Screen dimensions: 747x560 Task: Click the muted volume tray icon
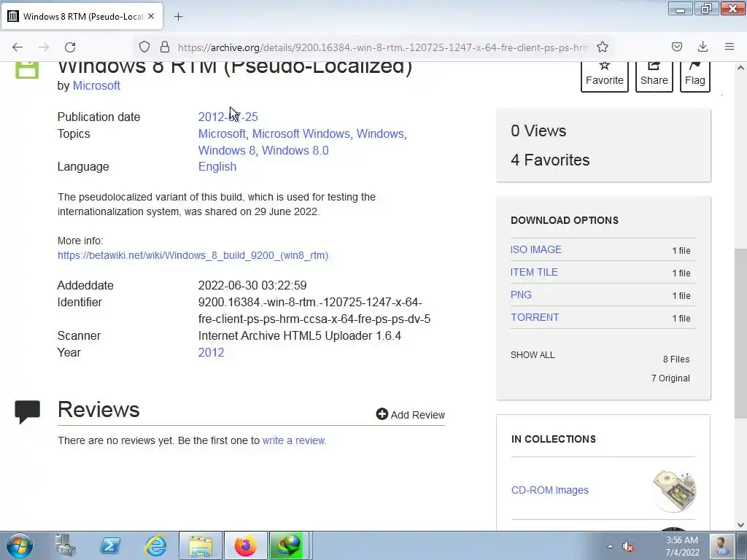(x=628, y=547)
